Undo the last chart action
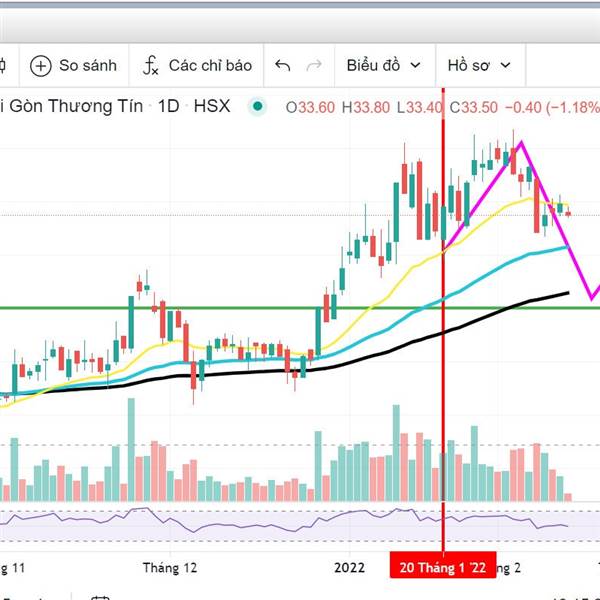 pyautogui.click(x=282, y=65)
